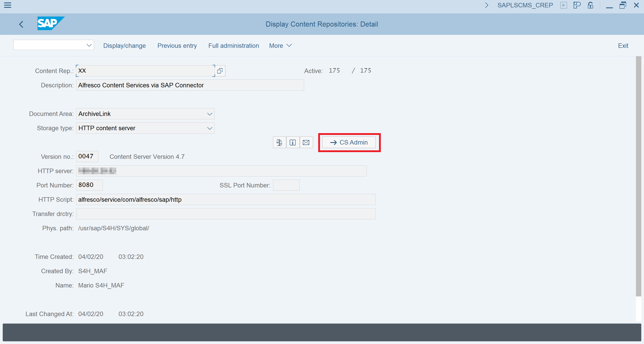Open the More menu
The image size is (644, 344).
(280, 46)
